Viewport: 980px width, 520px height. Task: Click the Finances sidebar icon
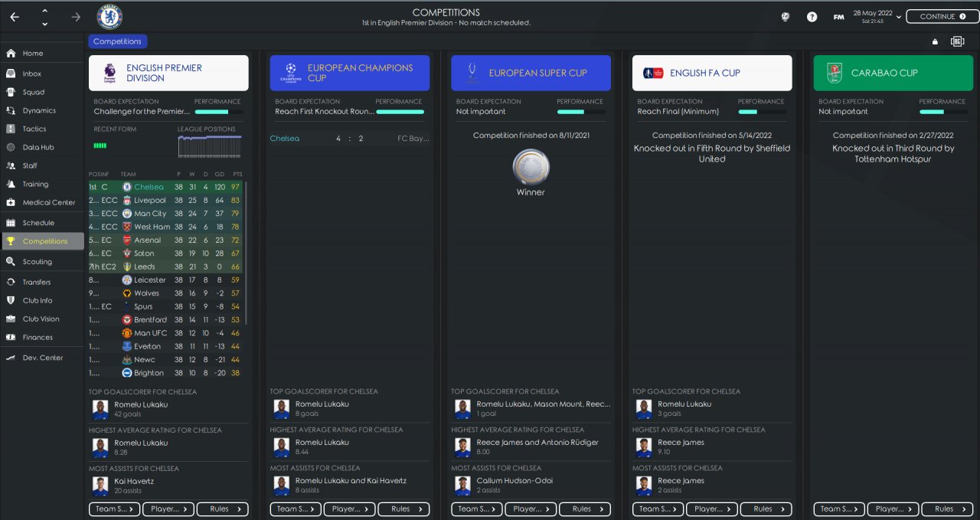[x=11, y=337]
